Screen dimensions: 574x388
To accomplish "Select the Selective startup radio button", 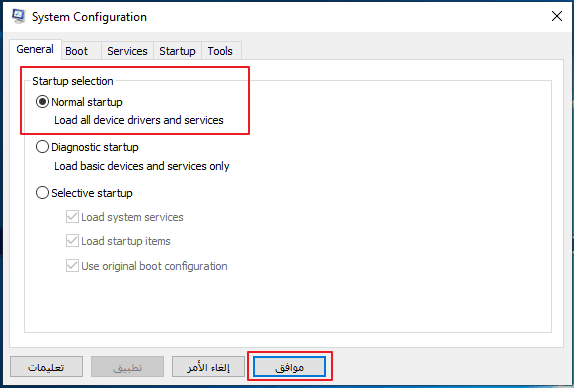I will coord(42,193).
